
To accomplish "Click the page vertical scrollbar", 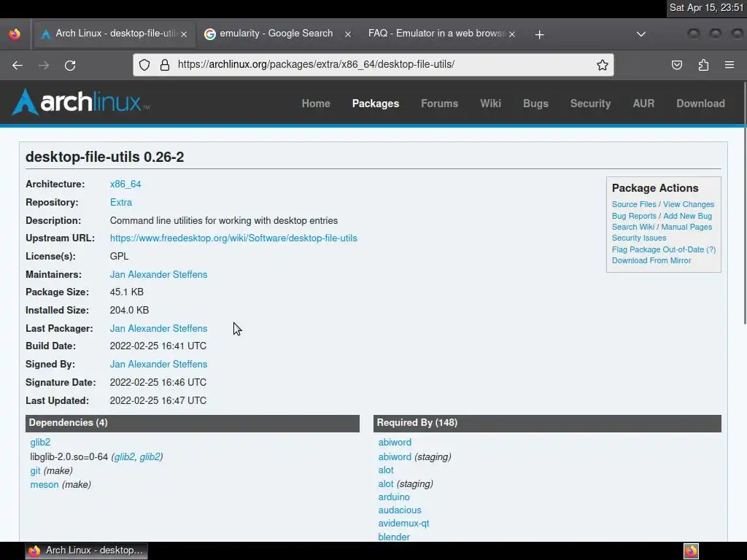I will click(x=744, y=203).
